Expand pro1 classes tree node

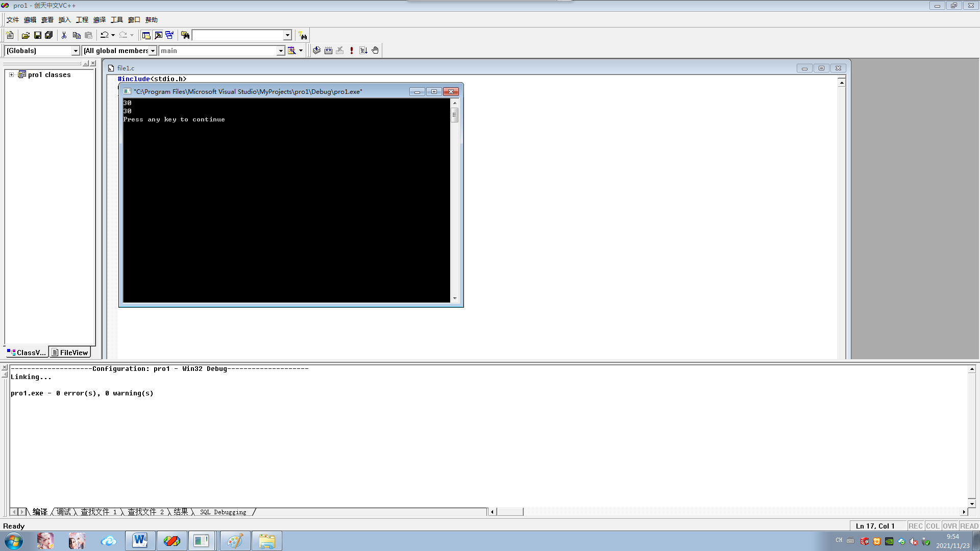(11, 74)
